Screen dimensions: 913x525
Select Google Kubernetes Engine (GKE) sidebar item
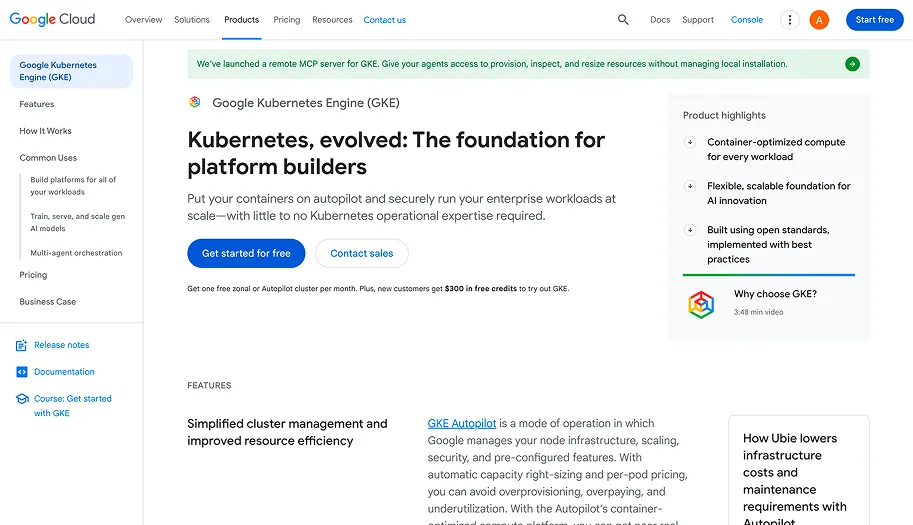click(71, 71)
